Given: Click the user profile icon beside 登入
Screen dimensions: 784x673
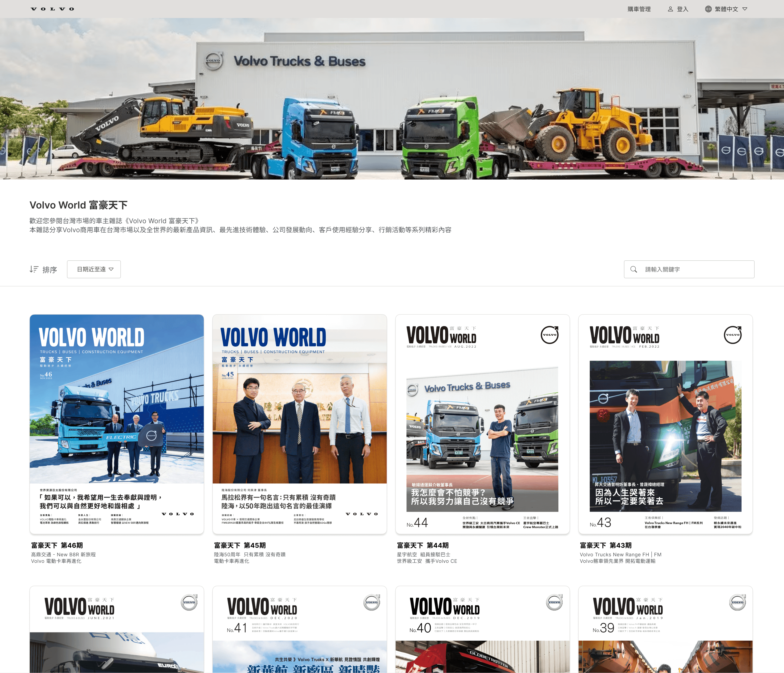Looking at the screenshot, I should click(x=670, y=9).
